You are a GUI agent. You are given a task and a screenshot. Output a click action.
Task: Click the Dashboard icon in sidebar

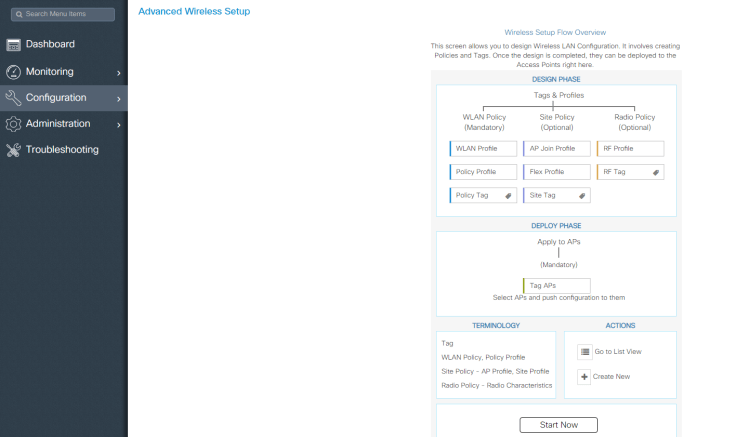pyautogui.click(x=14, y=45)
